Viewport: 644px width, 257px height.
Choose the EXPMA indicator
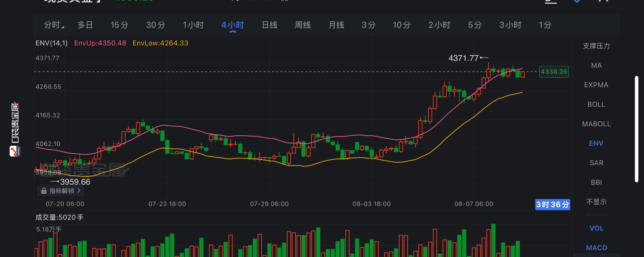596,85
